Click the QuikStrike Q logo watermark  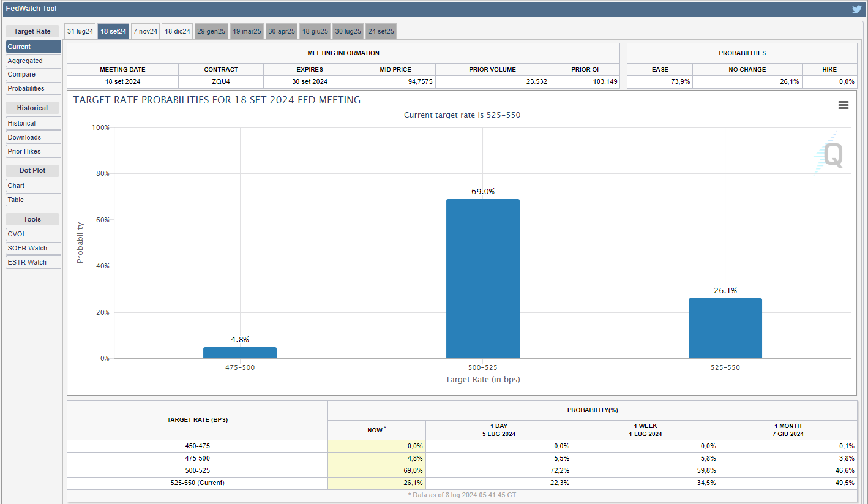tap(831, 154)
